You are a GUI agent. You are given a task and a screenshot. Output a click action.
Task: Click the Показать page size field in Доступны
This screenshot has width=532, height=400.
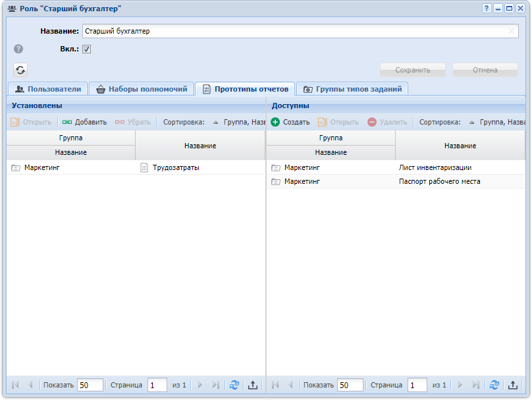(350, 385)
